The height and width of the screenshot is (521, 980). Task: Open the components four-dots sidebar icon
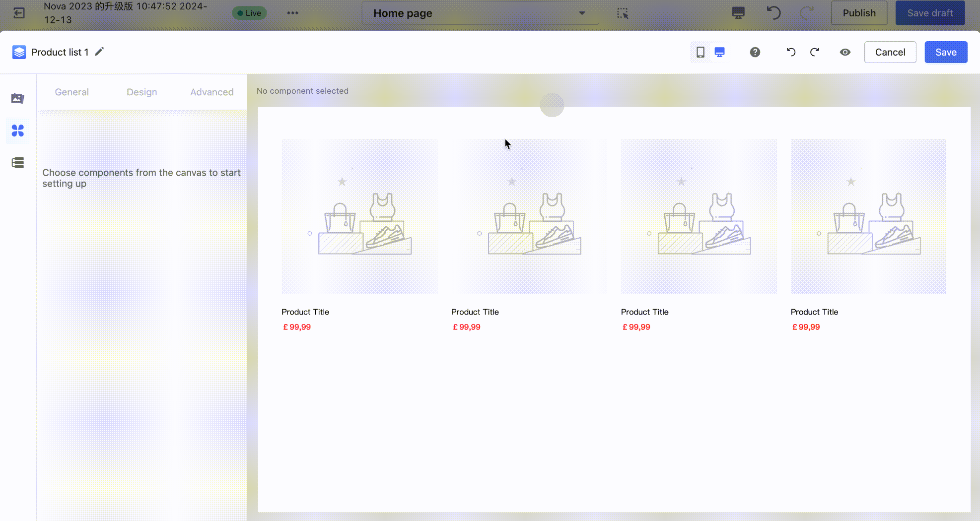[18, 130]
